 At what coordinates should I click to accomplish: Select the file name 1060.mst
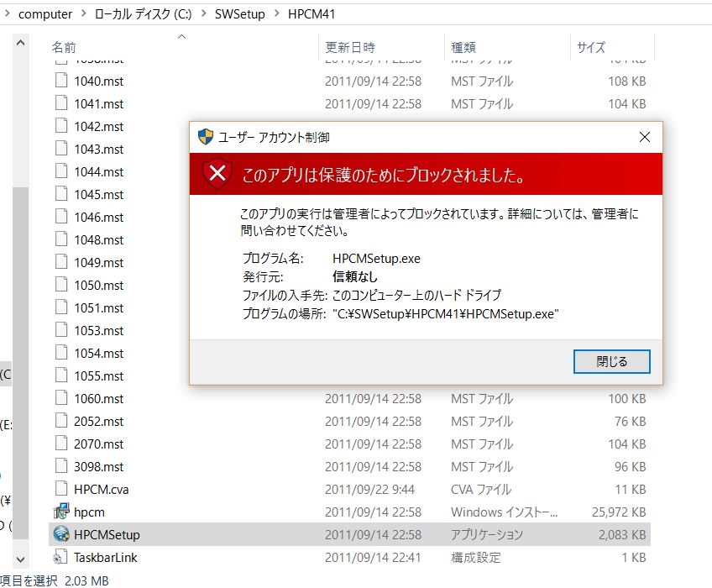tap(98, 398)
